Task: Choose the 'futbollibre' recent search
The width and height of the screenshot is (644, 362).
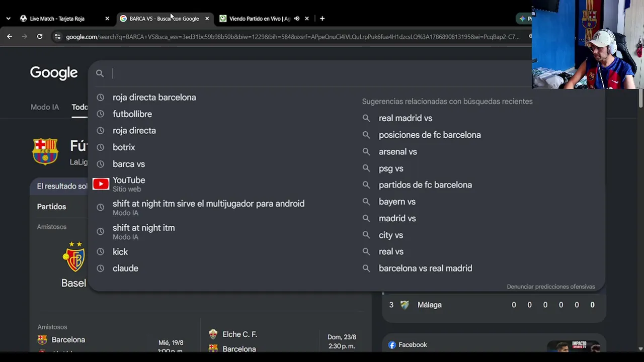Action: click(132, 114)
